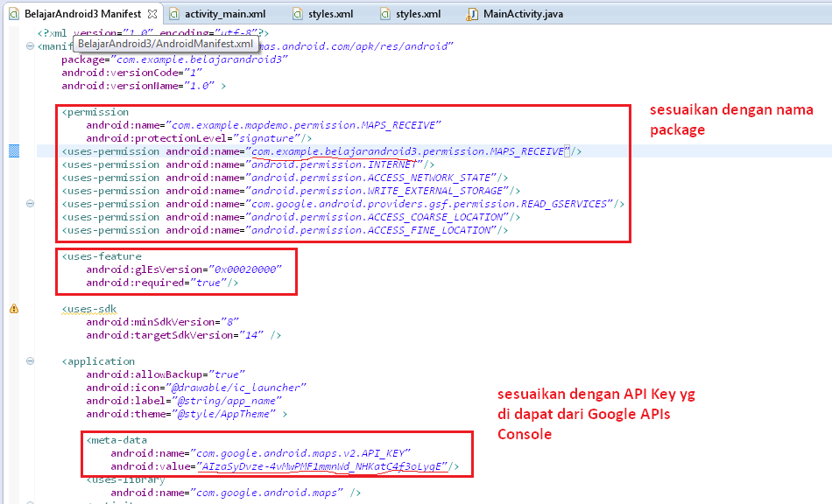Click the meta-data tag
The width and height of the screenshot is (832, 504).
click(116, 440)
